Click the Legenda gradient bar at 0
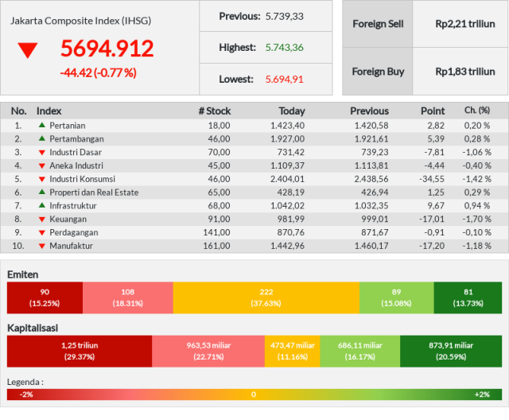 (x=254, y=395)
